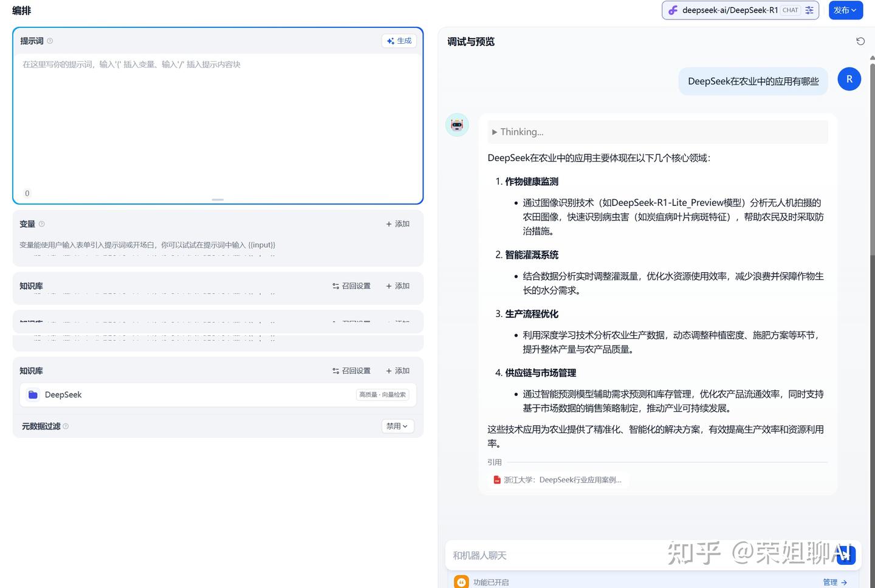Click the help icon next to 变量
The width and height of the screenshot is (875, 588).
[42, 224]
